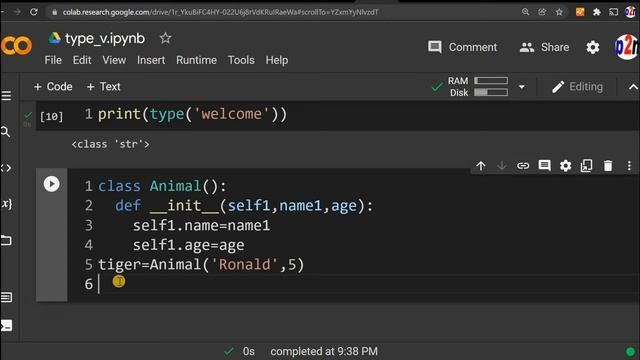Screen dimensions: 640x360
Task: Open the find and replace search icon
Action: coord(5,132)
